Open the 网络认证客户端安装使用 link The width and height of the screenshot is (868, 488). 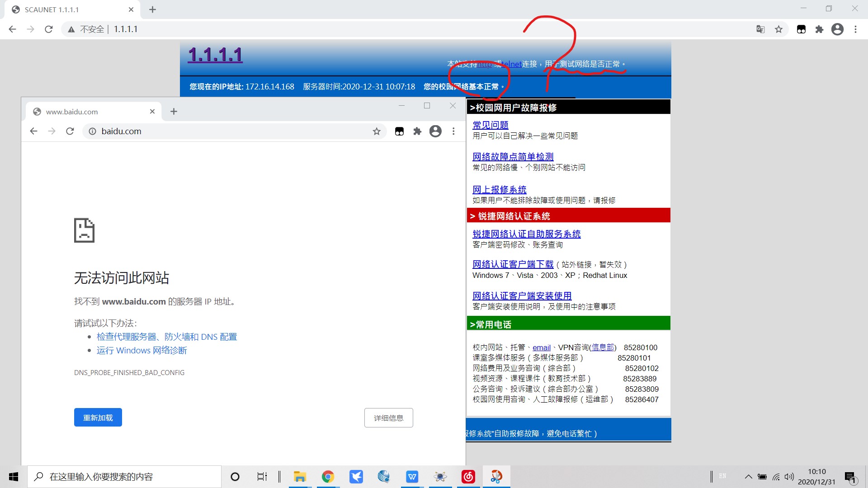click(x=522, y=296)
